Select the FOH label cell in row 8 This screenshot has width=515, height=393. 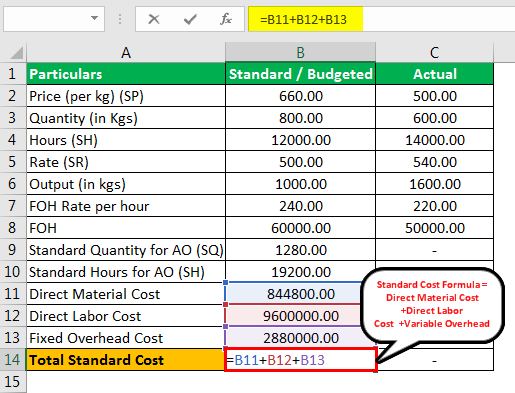click(x=126, y=228)
